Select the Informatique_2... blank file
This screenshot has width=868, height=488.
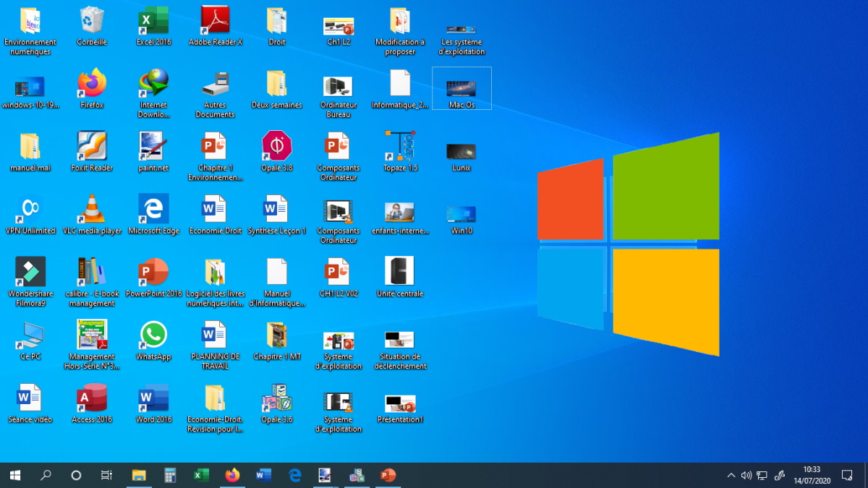coord(400,90)
